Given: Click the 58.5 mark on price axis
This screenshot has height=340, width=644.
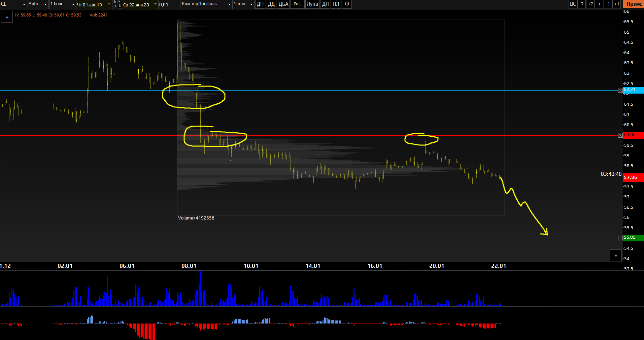Looking at the screenshot, I should (x=628, y=166).
